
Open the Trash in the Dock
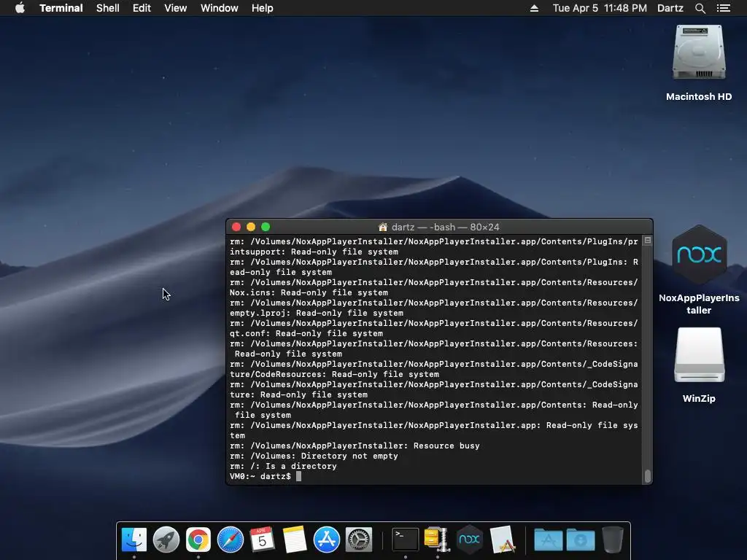click(612, 539)
